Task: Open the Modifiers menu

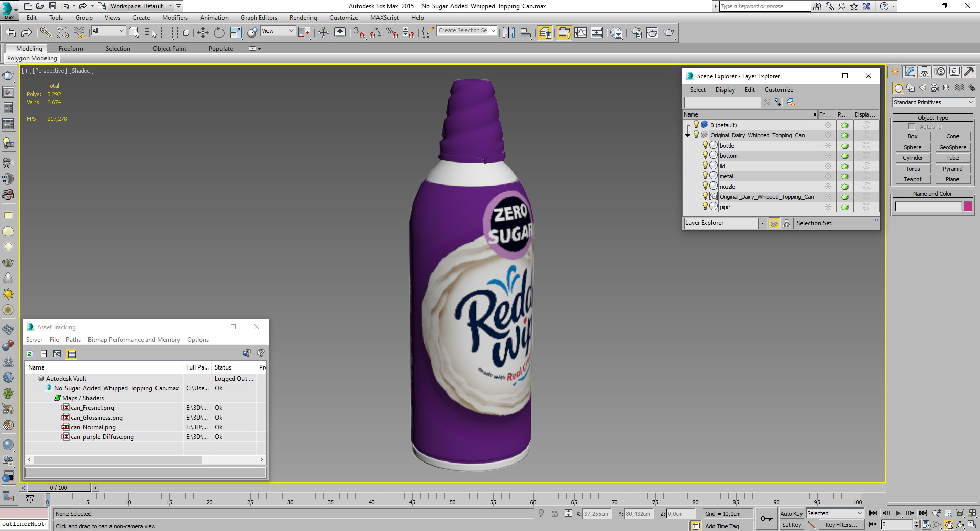Action: 175,18
